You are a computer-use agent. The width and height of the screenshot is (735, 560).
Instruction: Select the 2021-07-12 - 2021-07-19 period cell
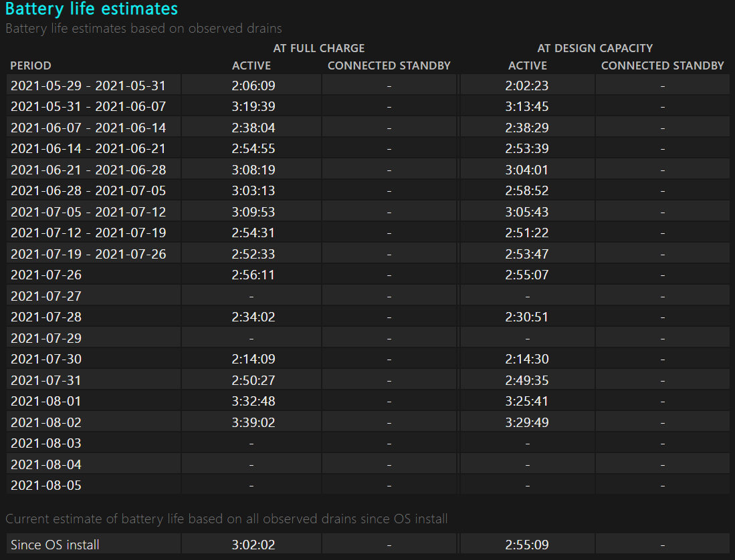pyautogui.click(x=88, y=233)
